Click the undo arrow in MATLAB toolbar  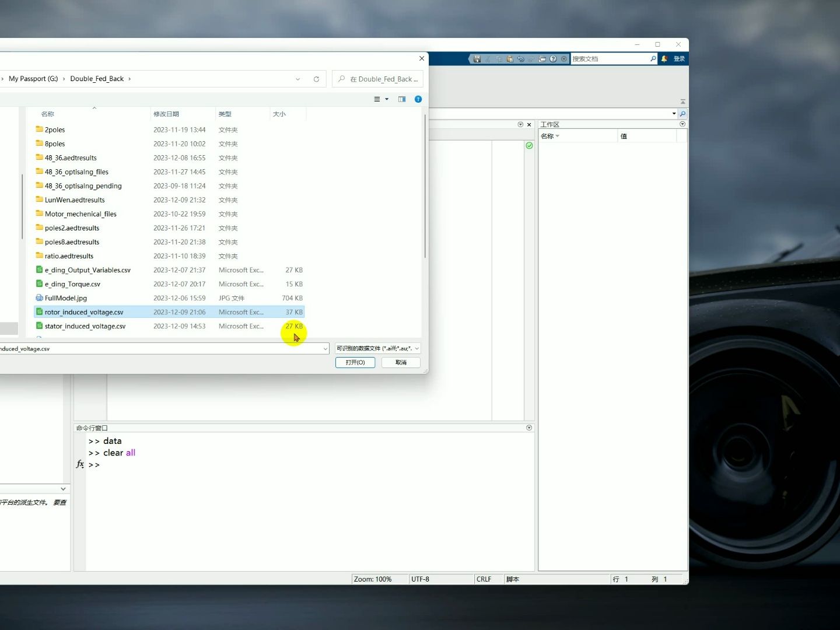point(520,59)
